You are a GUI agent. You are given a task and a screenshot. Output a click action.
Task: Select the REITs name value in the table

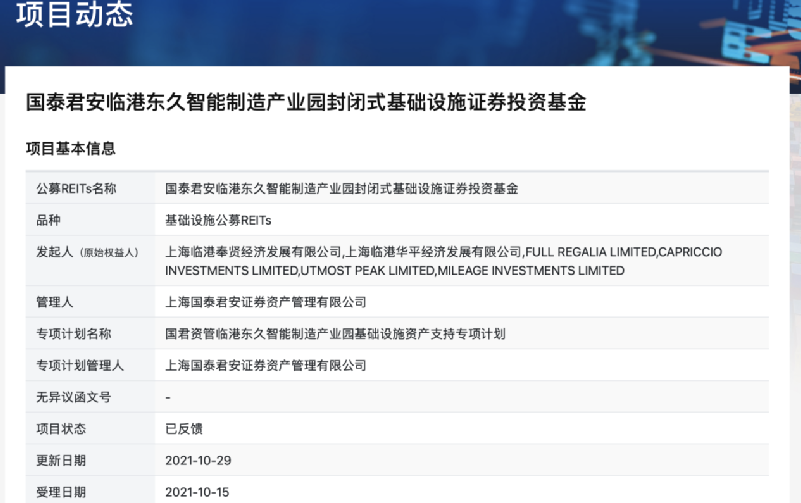click(342, 188)
